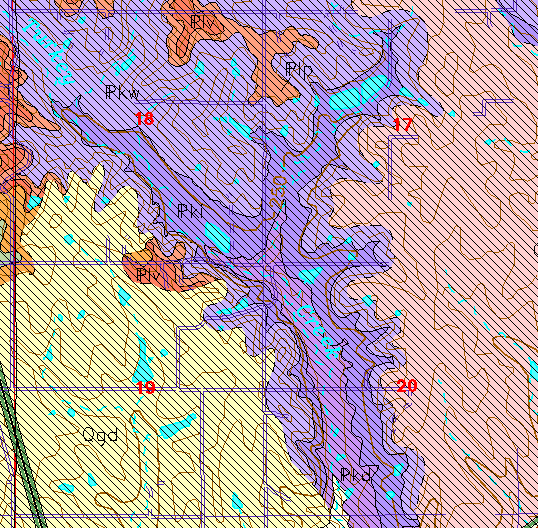Click the cyan Turkey stream name
538x528 pixels.
48,51
